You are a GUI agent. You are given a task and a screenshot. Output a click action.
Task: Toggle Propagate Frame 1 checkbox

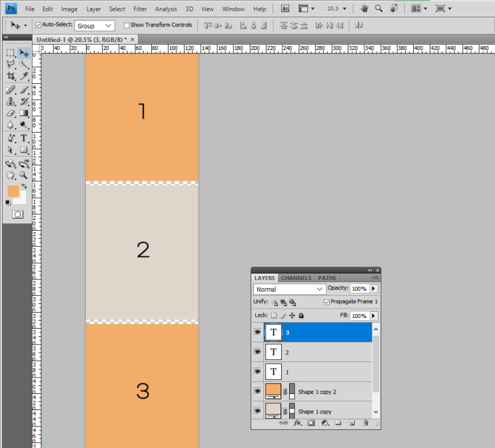pyautogui.click(x=326, y=302)
